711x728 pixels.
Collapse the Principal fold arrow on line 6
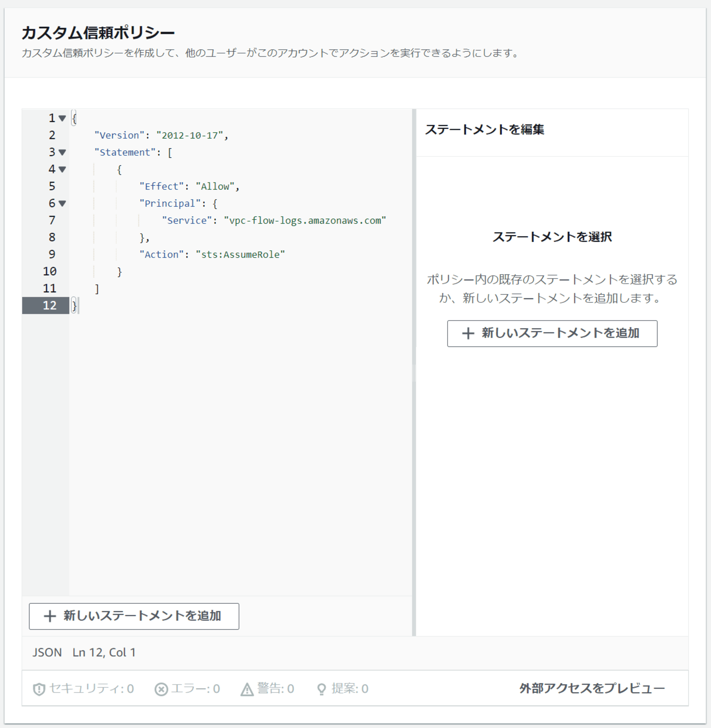pos(62,203)
